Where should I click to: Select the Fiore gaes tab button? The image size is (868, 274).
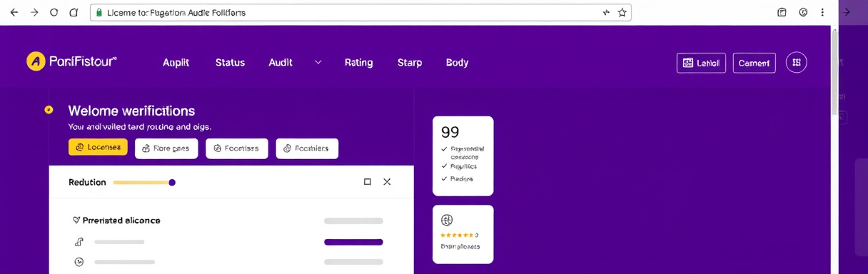point(166,148)
